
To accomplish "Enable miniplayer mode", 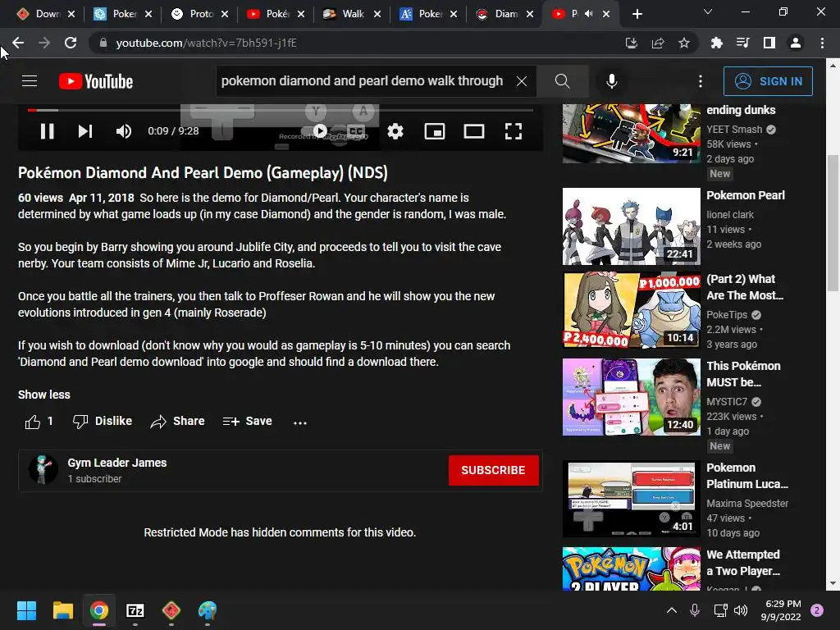I will coord(435,131).
